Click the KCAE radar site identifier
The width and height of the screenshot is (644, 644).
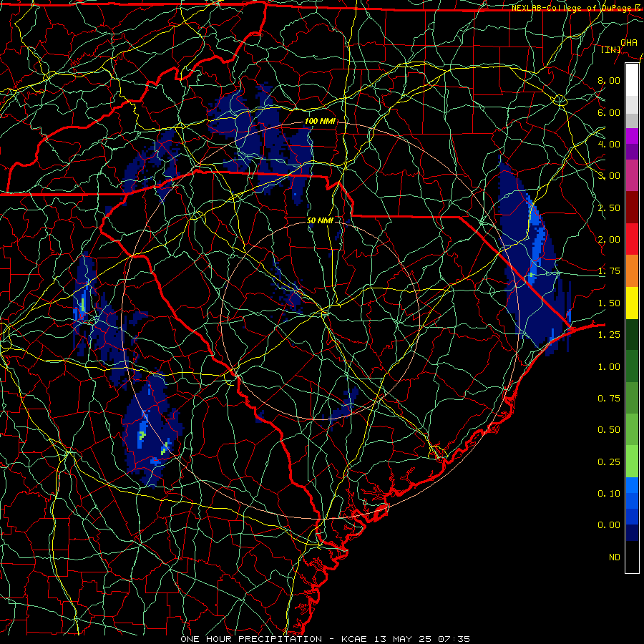[x=354, y=639]
